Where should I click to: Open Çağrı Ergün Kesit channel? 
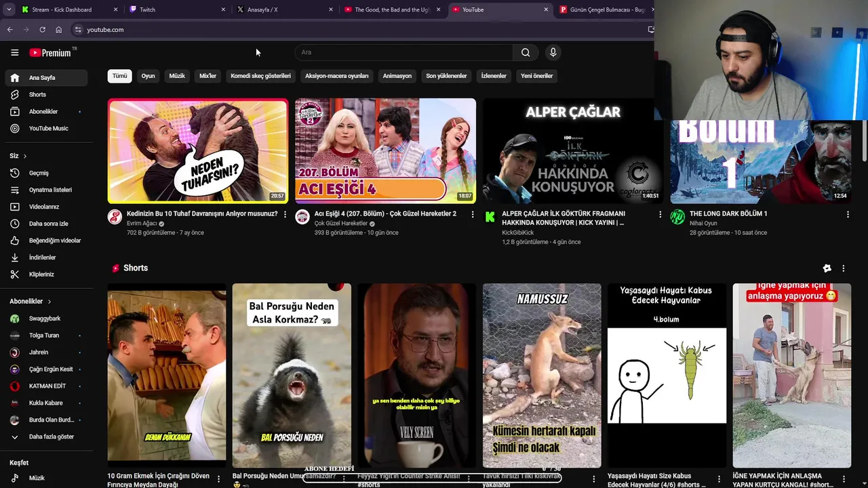(x=46, y=369)
